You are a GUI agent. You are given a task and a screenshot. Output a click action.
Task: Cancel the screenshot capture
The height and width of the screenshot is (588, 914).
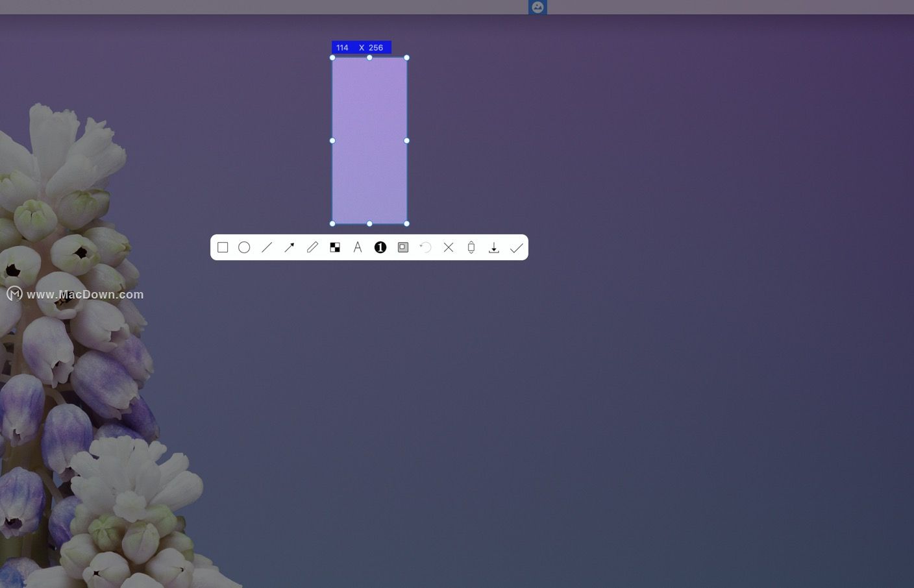click(449, 247)
